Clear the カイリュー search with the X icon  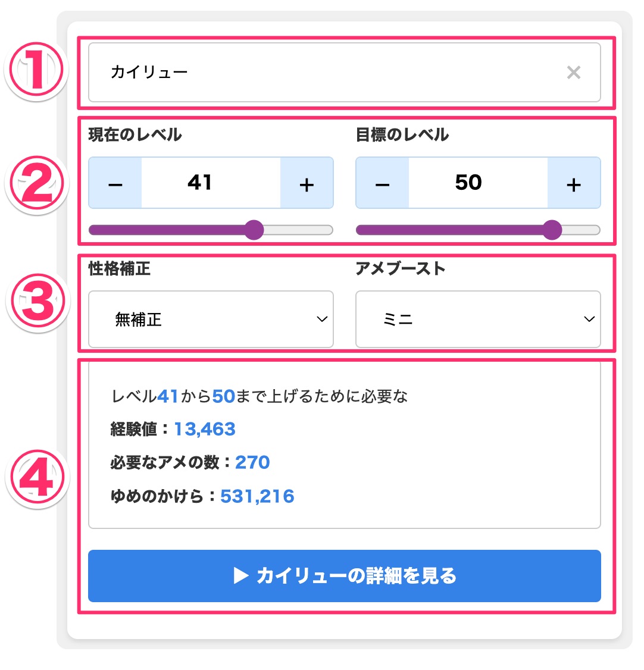tap(574, 73)
